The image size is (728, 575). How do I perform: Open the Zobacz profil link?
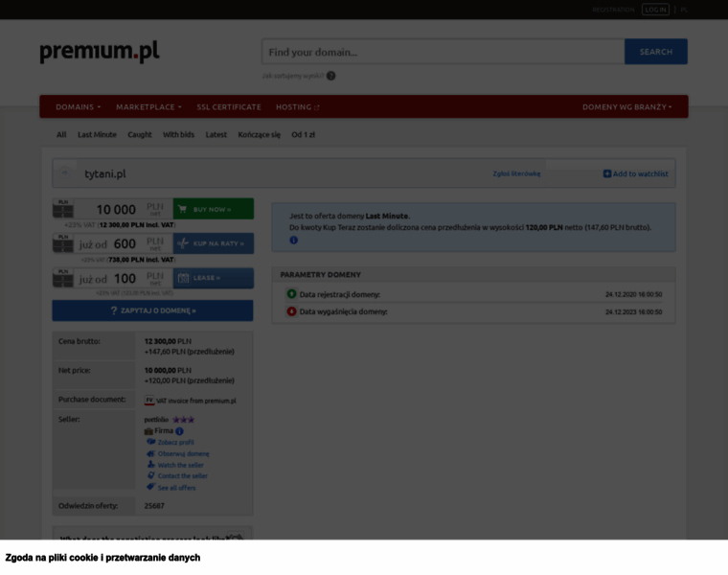(176, 442)
